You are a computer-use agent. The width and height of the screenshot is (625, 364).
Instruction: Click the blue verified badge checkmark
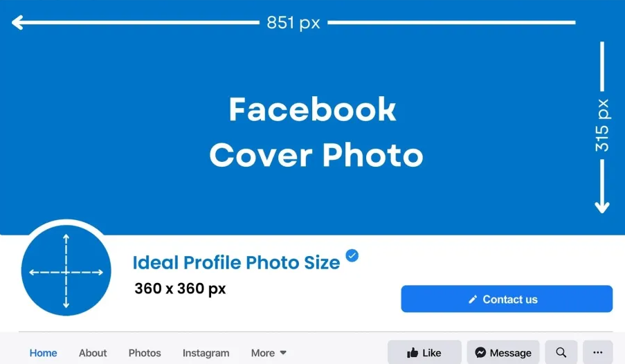coord(352,255)
